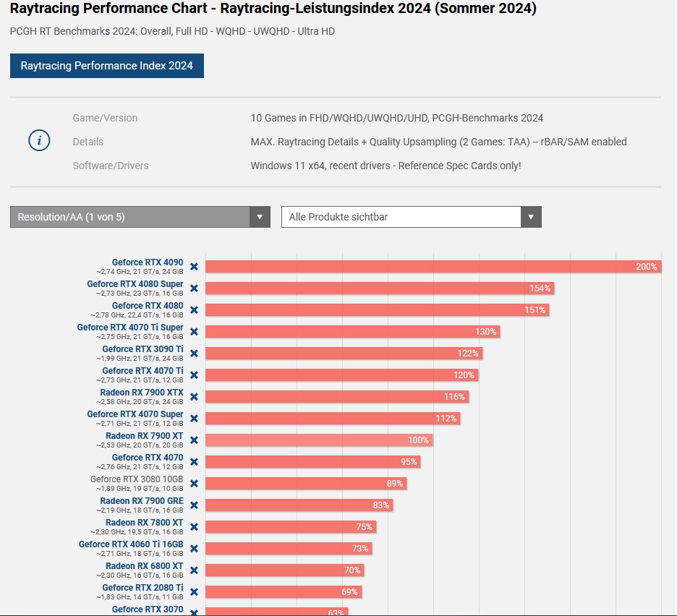The width and height of the screenshot is (677, 616).
Task: Click Geforce RTX 3080 10GB label text
Action: coord(137,479)
